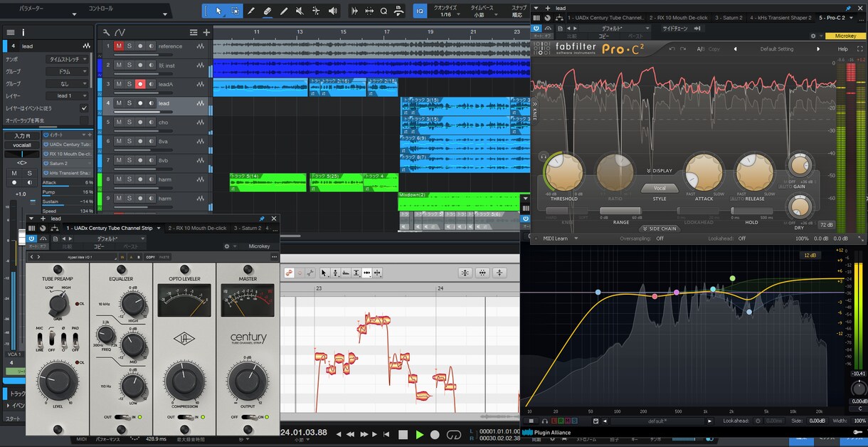Toggle the layers follow events checkbox
The width and height of the screenshot is (868, 447).
[84, 108]
